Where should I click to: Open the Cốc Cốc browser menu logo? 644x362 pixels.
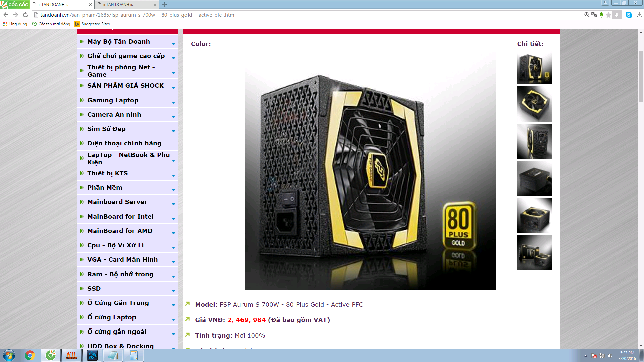(15, 4)
